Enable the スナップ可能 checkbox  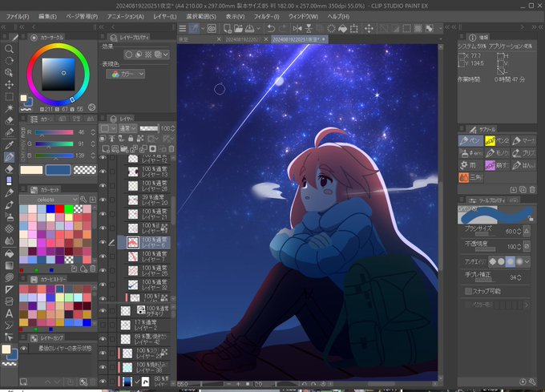[469, 291]
